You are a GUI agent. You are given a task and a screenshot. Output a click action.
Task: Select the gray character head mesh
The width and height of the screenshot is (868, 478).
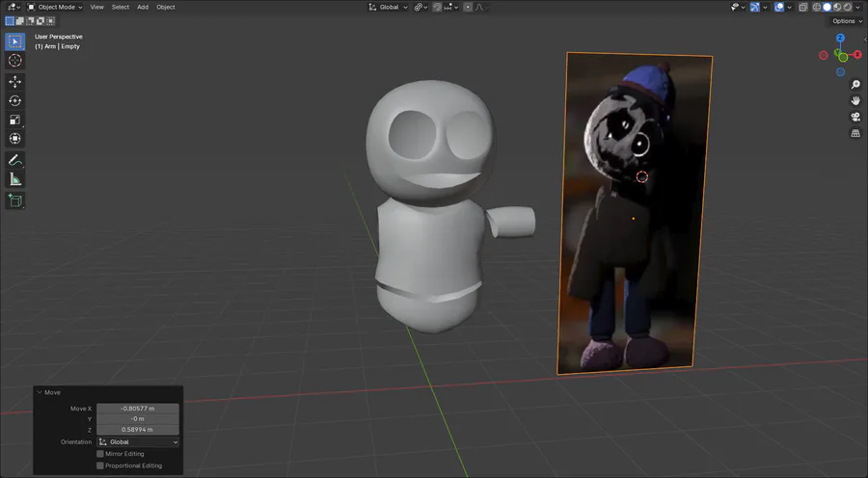point(430,142)
